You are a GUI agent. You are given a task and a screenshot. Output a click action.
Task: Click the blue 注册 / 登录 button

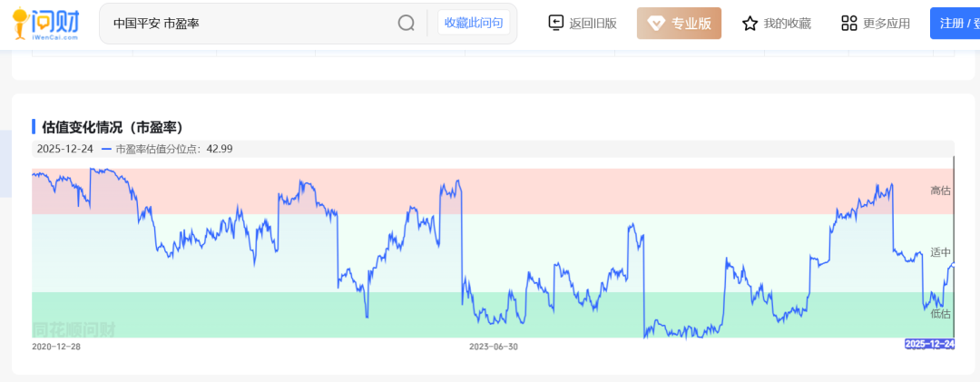[955, 24]
